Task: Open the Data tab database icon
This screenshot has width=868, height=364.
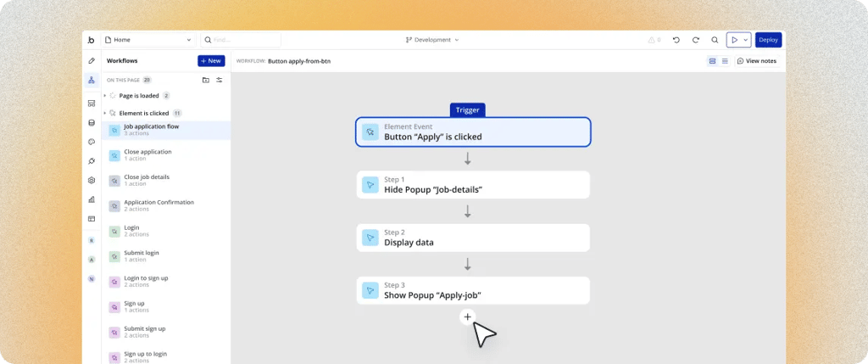Action: [x=92, y=122]
